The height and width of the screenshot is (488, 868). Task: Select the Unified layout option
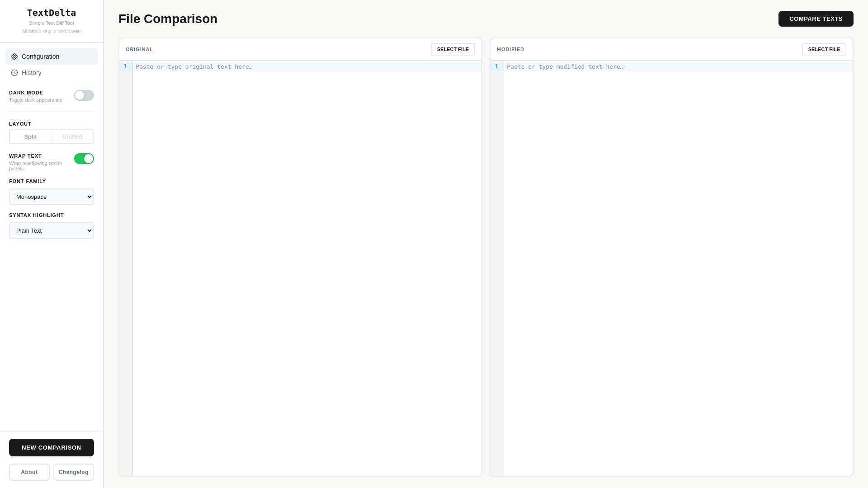coord(72,137)
